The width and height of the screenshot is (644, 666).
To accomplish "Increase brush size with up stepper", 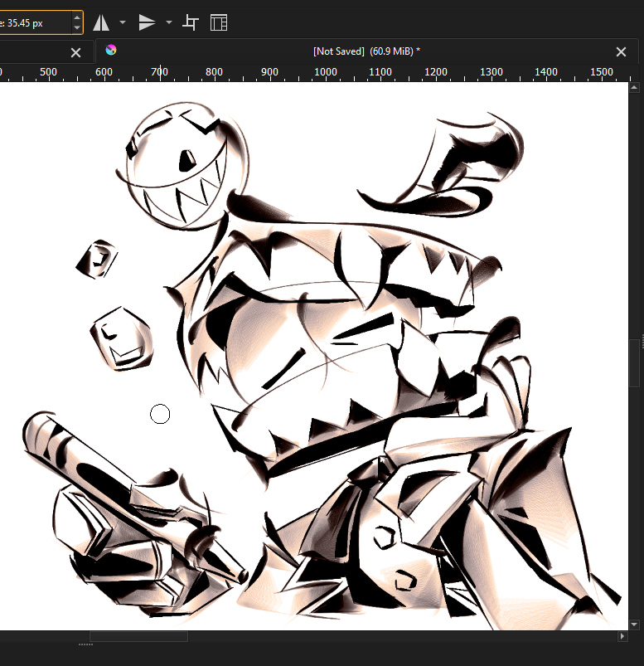I will (x=77, y=18).
